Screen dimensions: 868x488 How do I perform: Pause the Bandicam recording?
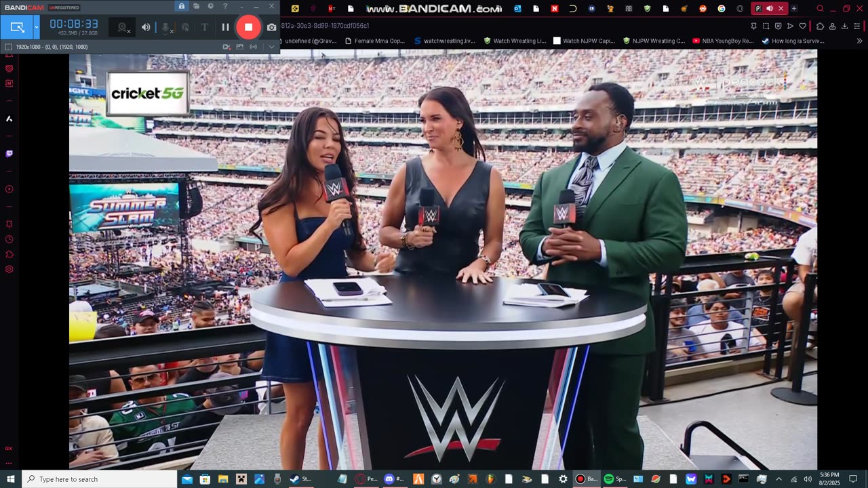(226, 27)
